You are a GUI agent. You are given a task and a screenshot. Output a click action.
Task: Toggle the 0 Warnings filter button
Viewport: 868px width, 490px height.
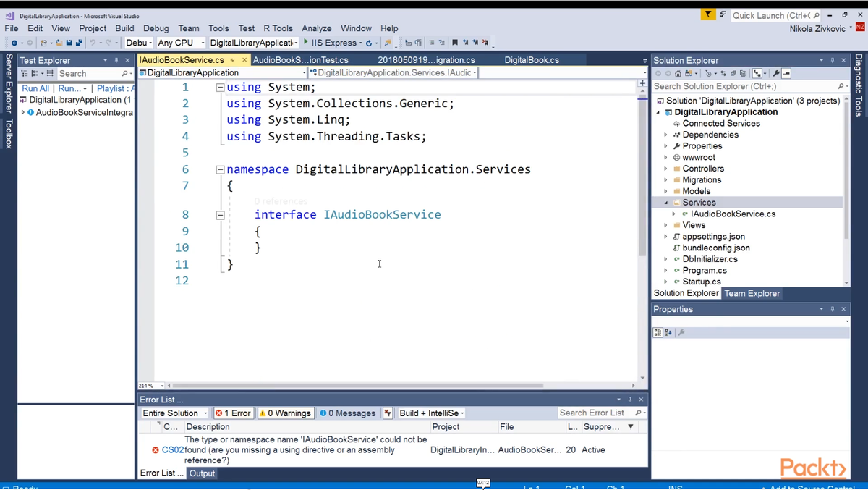286,413
